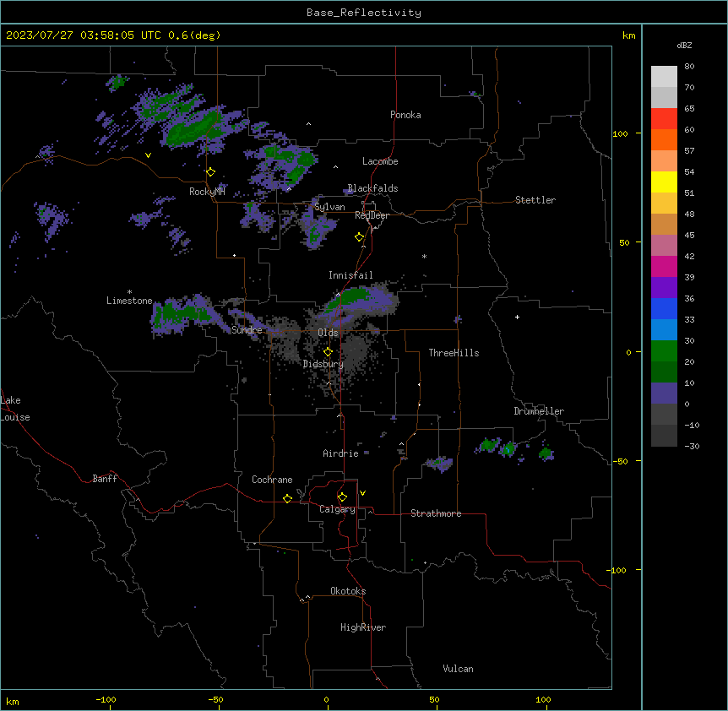Viewport: 728px width, 711px height.
Task: Click the white asterisk above Limestone label
Action: click(x=129, y=292)
